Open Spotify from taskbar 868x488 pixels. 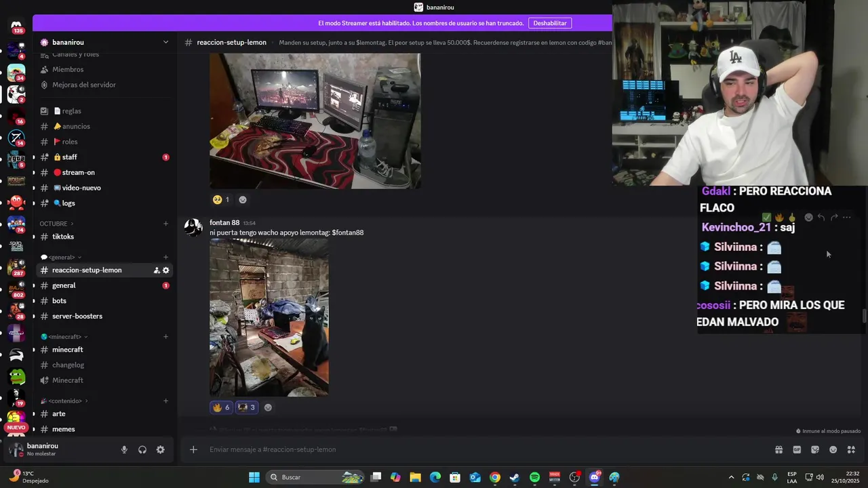[x=534, y=477]
